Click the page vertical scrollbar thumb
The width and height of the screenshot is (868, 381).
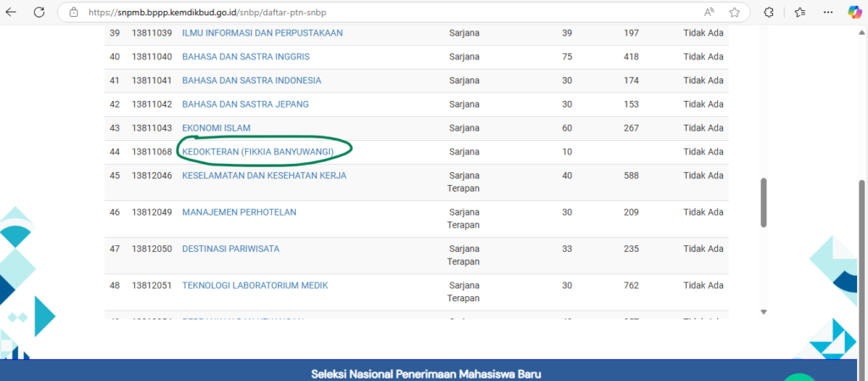click(x=763, y=202)
